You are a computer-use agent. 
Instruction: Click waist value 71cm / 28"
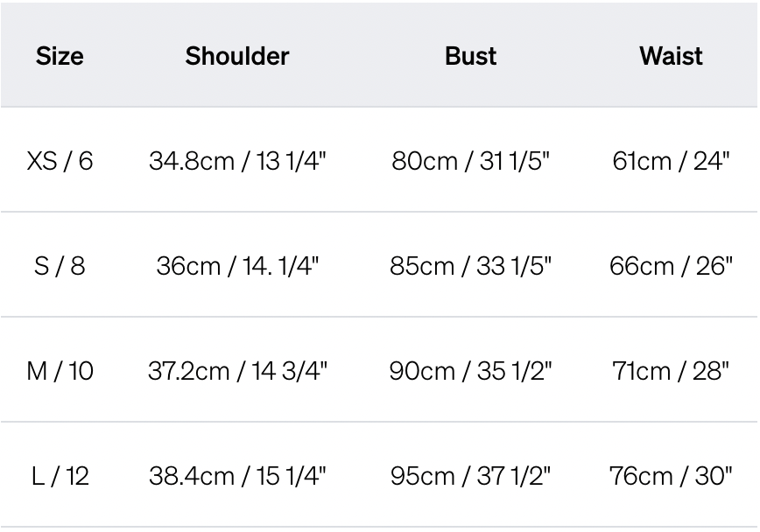point(671,371)
